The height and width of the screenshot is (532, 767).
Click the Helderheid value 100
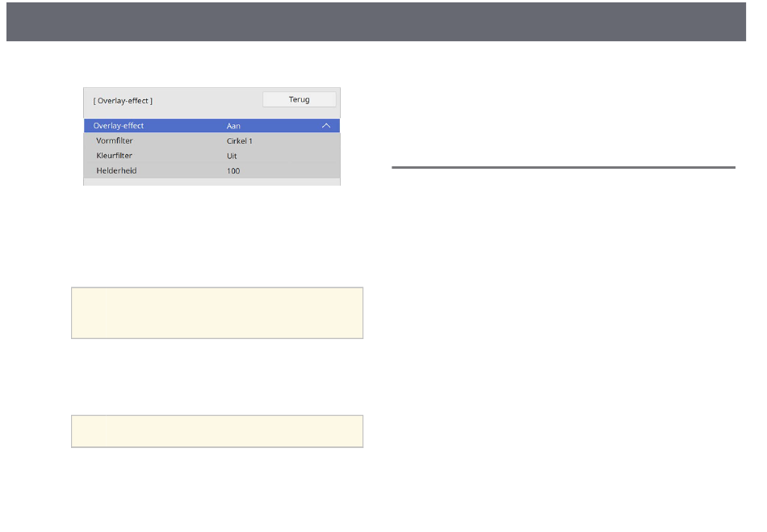tap(233, 170)
